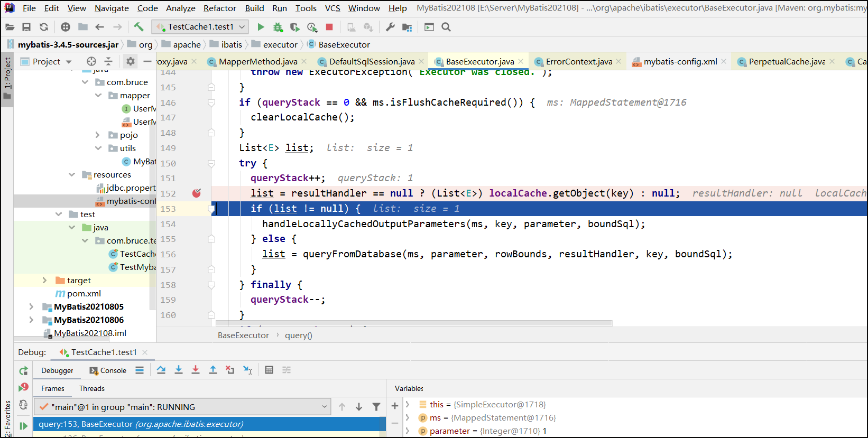Open Project panel gear settings
This screenshot has width=868, height=438.
tap(131, 61)
